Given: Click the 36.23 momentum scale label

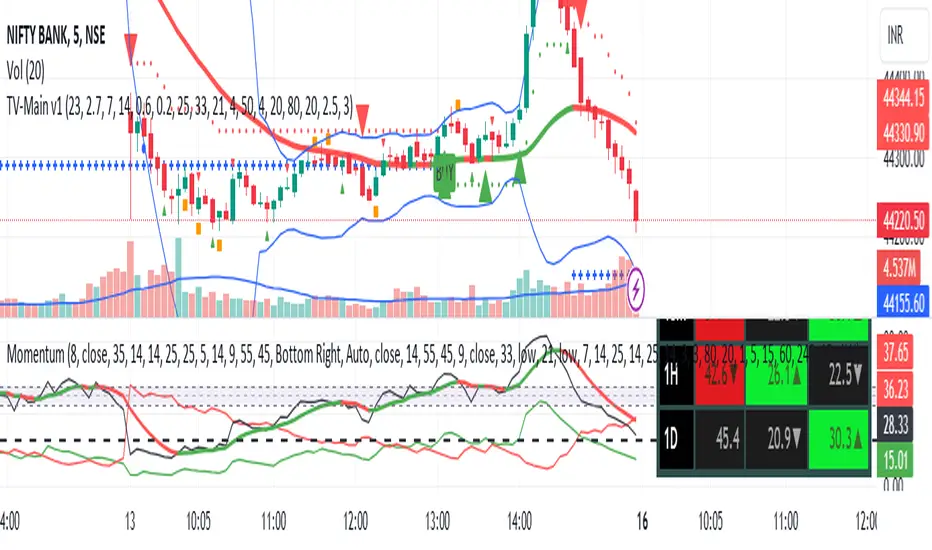Looking at the screenshot, I should 895,389.
